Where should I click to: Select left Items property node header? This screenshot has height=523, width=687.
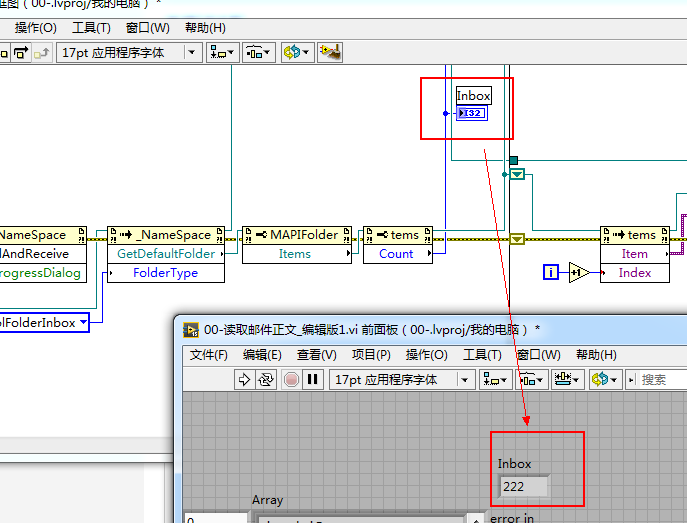[x=398, y=235]
